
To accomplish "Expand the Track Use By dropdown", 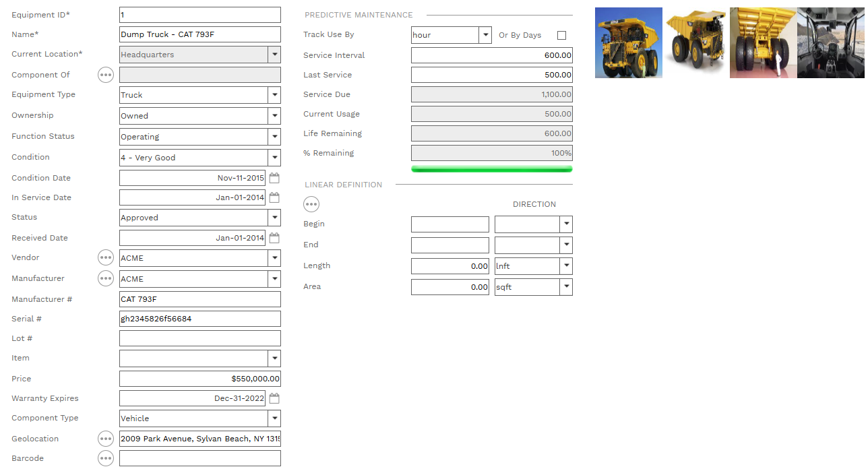I will [x=485, y=35].
